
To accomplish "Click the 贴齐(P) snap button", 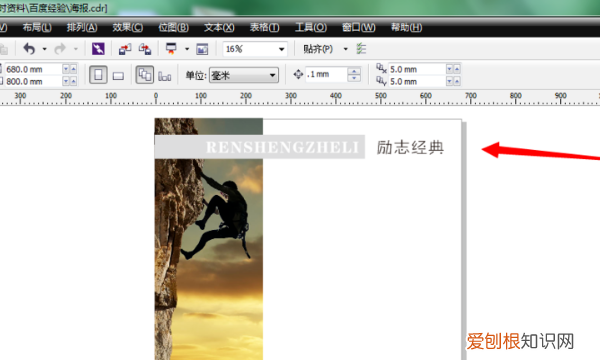I will click(318, 49).
